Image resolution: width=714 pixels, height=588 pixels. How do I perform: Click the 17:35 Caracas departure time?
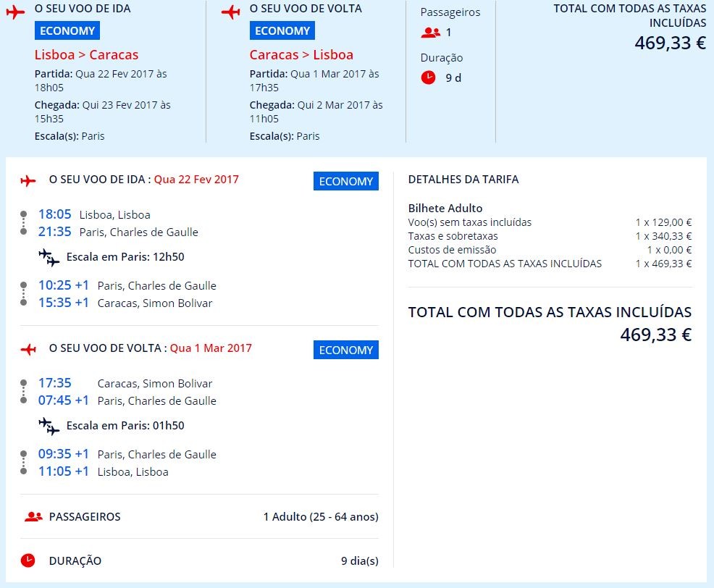tap(55, 383)
